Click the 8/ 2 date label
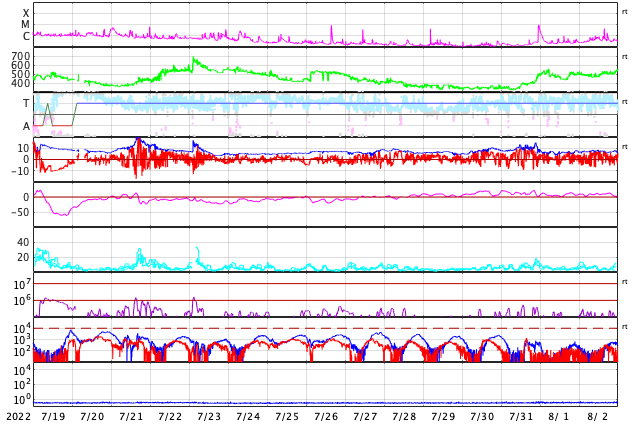The height and width of the screenshot is (424, 634). click(x=598, y=416)
